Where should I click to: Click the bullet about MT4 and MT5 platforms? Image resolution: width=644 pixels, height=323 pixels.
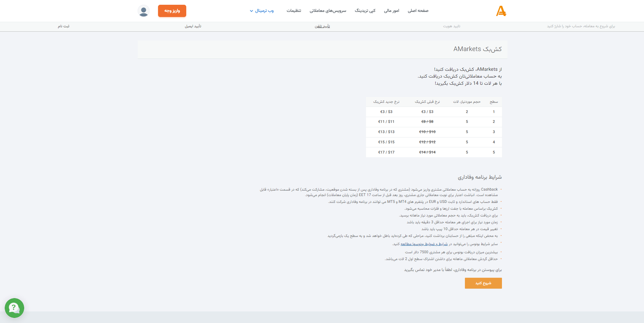click(x=413, y=202)
